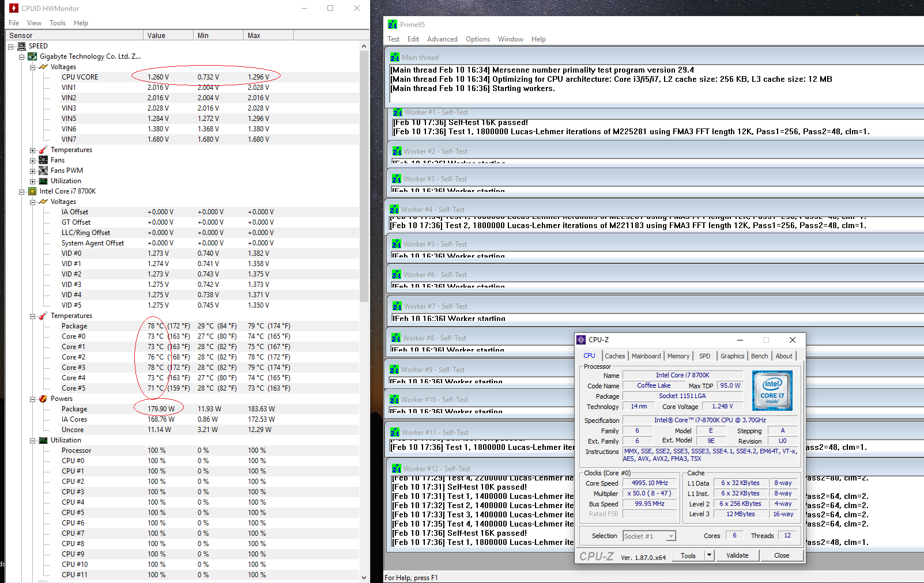Click the Powers icon under Intel Core i7
The image size is (924, 583).
click(x=43, y=399)
